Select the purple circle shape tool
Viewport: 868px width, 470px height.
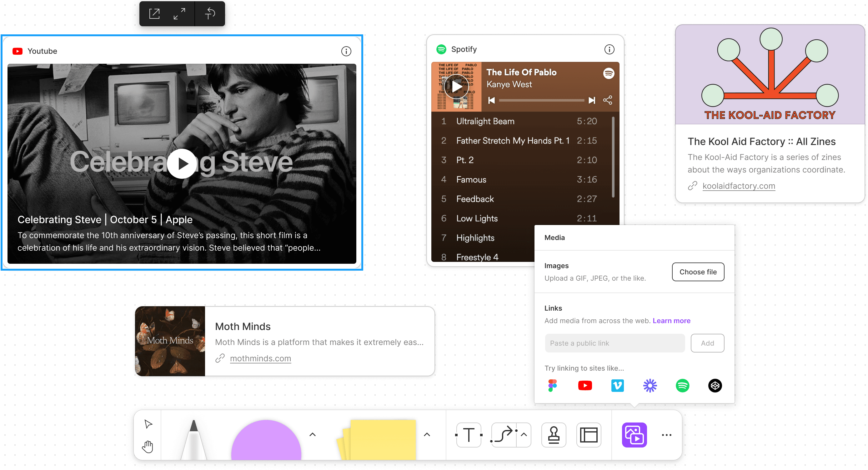coord(266,440)
